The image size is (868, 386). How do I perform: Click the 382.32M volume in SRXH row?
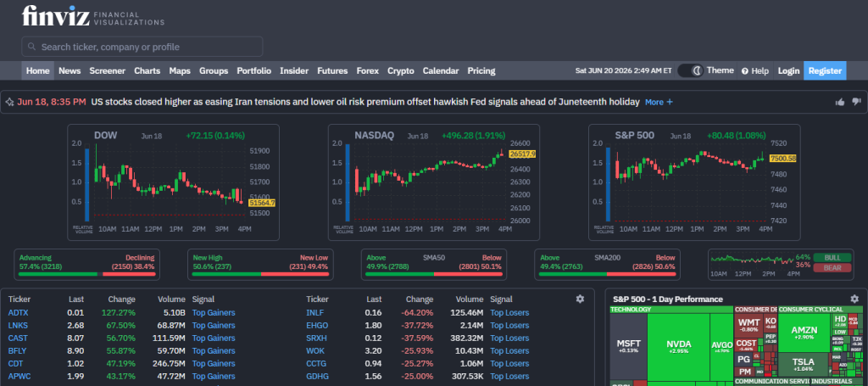click(466, 338)
